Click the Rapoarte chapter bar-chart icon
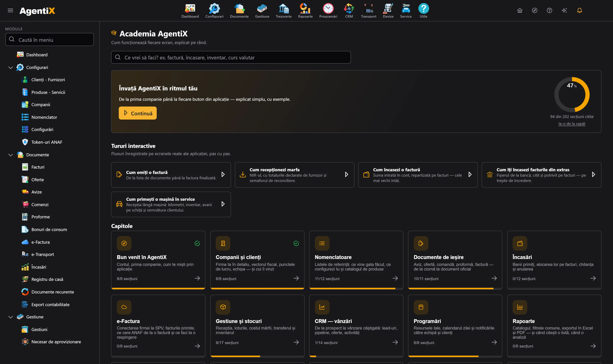Image resolution: width=613 pixels, height=364 pixels. (x=520, y=307)
